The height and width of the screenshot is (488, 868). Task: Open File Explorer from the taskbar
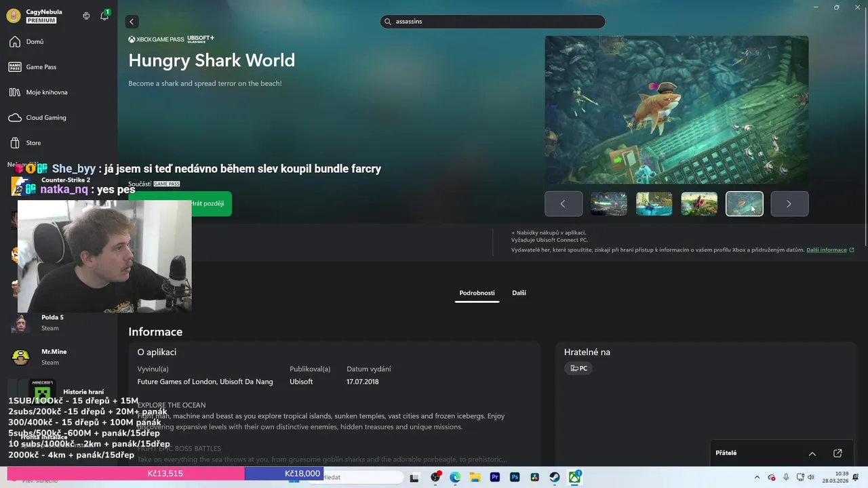(475, 478)
